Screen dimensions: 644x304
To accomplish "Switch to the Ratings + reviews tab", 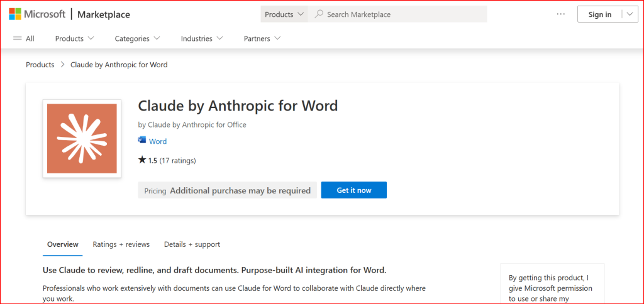I will point(121,244).
